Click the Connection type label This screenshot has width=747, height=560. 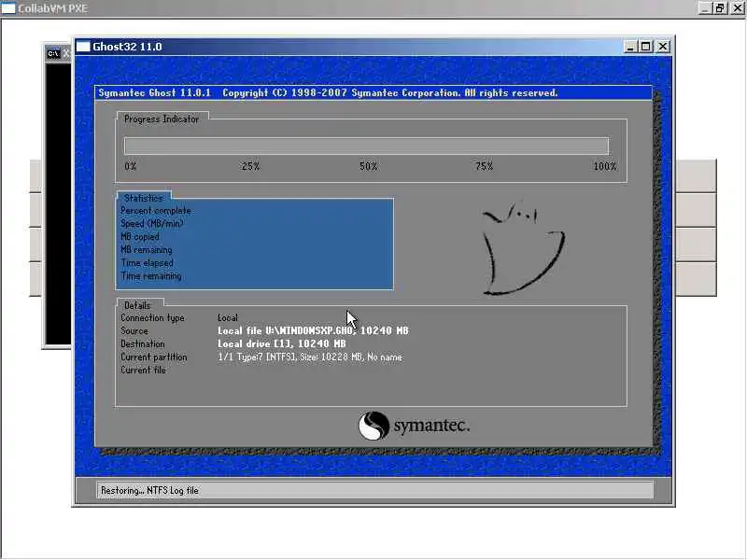tap(152, 317)
